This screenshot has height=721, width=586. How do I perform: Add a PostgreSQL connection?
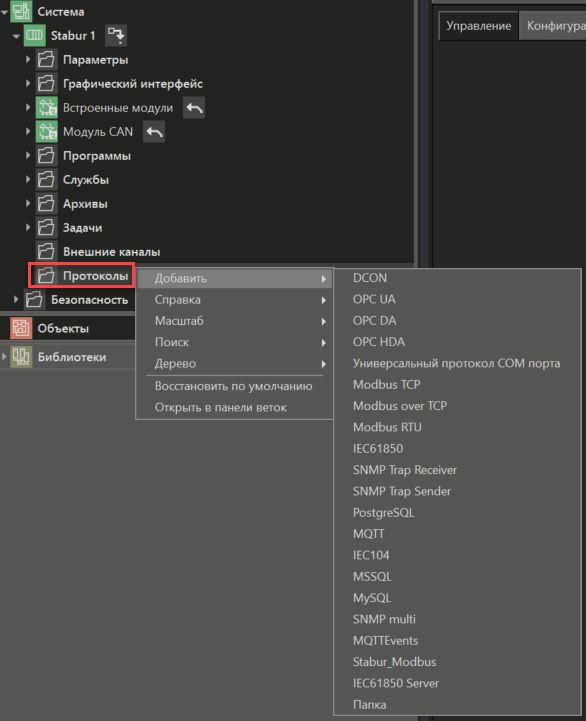pyautogui.click(x=457, y=513)
